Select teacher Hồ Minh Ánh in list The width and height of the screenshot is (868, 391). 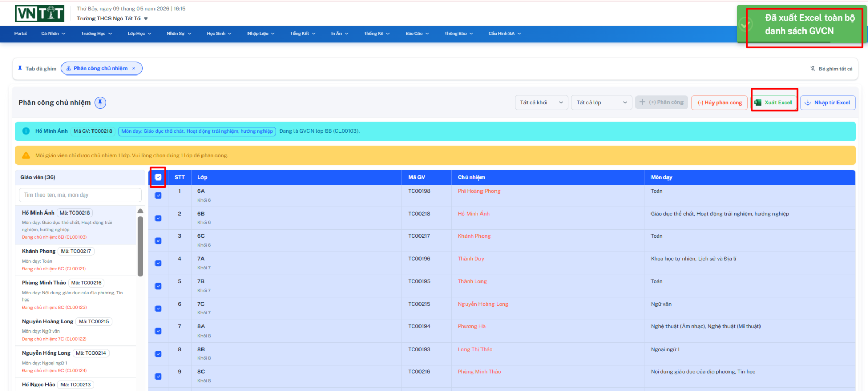(x=76, y=224)
